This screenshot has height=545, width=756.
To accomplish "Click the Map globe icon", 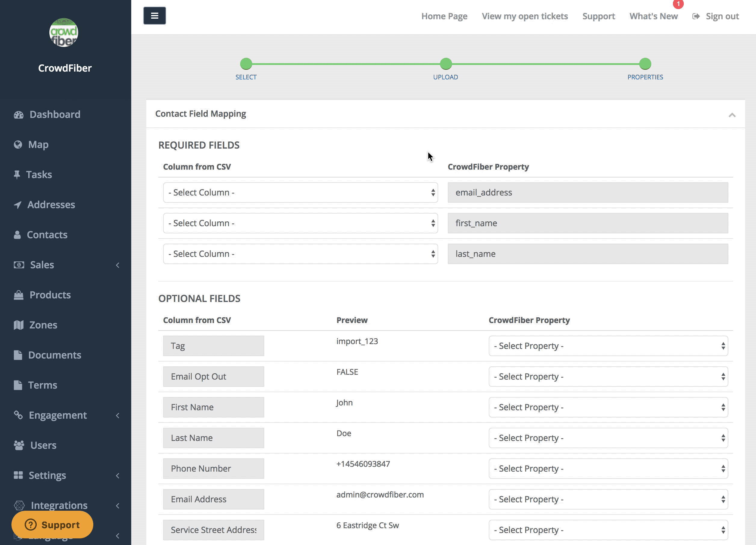I will [18, 145].
